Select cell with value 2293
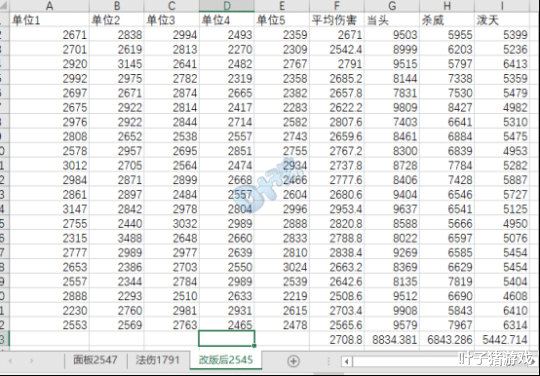This screenshot has height=376, width=540. click(117, 296)
